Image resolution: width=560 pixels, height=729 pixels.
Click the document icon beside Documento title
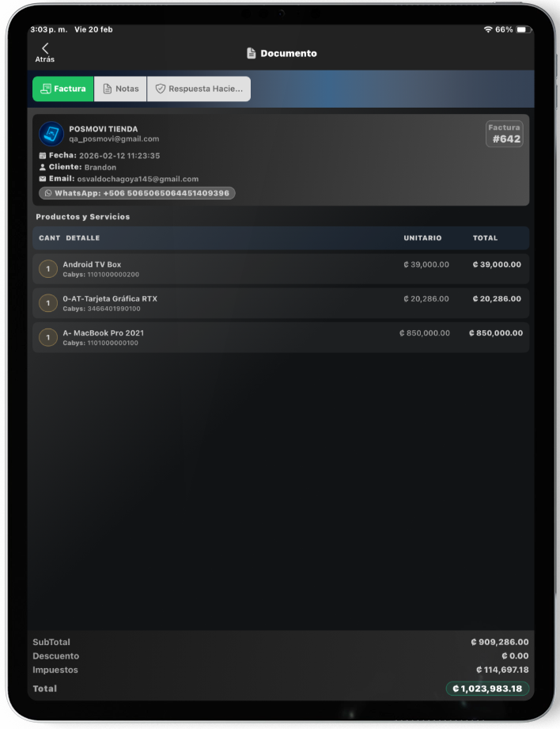(252, 54)
